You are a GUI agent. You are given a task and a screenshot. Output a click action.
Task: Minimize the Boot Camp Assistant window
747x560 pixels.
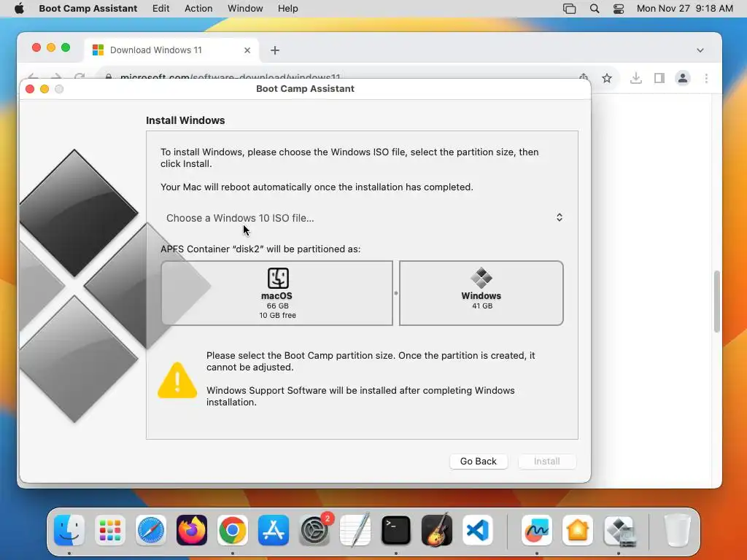44,89
